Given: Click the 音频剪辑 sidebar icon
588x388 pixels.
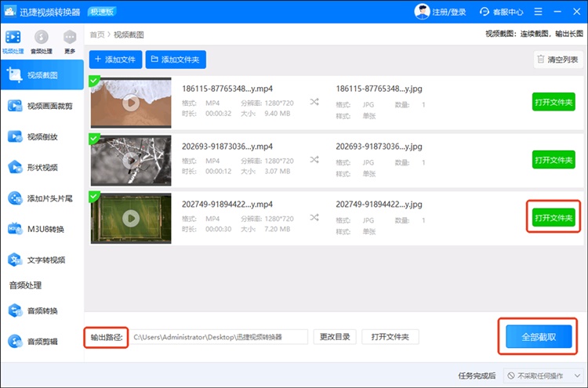Looking at the screenshot, I should (x=16, y=341).
